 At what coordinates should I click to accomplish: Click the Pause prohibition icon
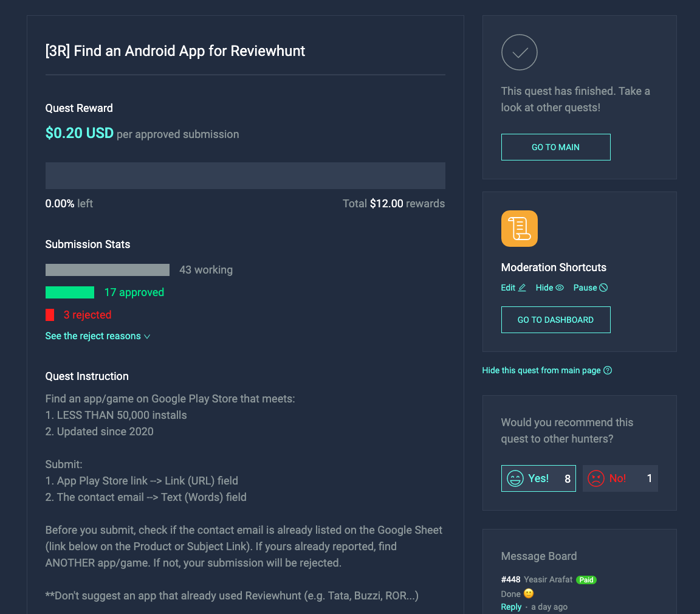(603, 288)
